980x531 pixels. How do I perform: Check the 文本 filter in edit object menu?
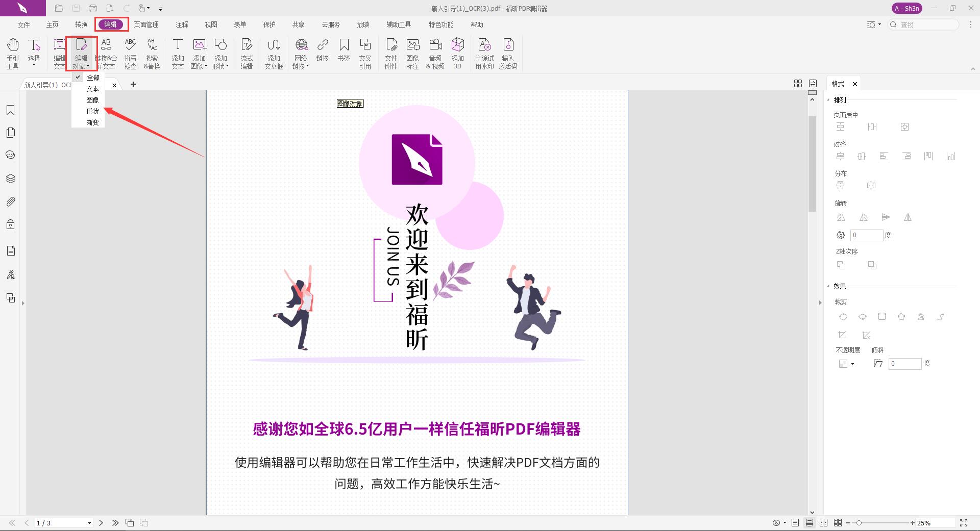(92, 88)
